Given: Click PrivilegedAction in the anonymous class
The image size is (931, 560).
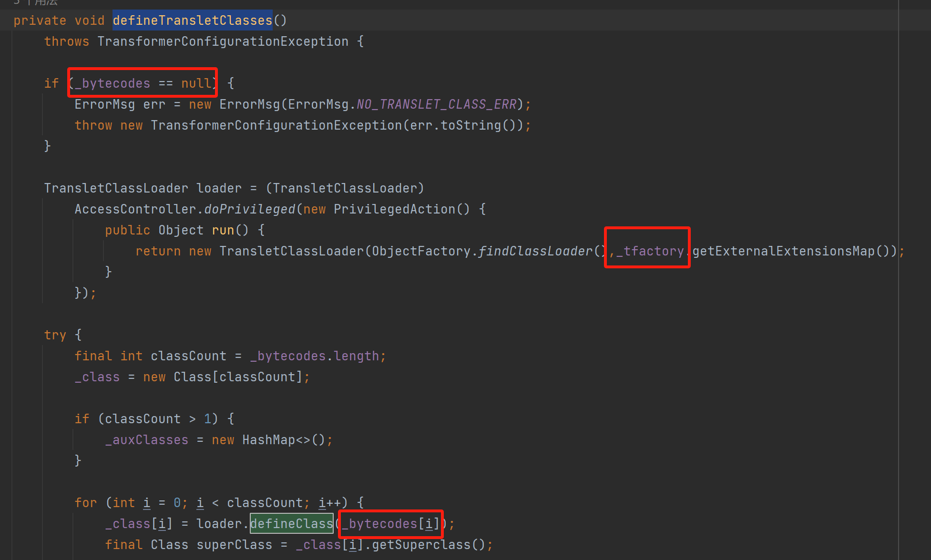Looking at the screenshot, I should pyautogui.click(x=394, y=209).
